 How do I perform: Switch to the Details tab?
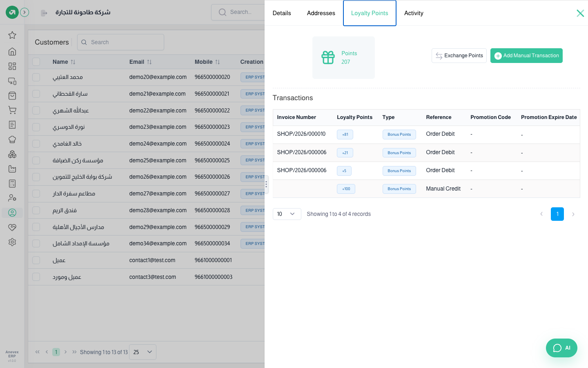coord(282,13)
